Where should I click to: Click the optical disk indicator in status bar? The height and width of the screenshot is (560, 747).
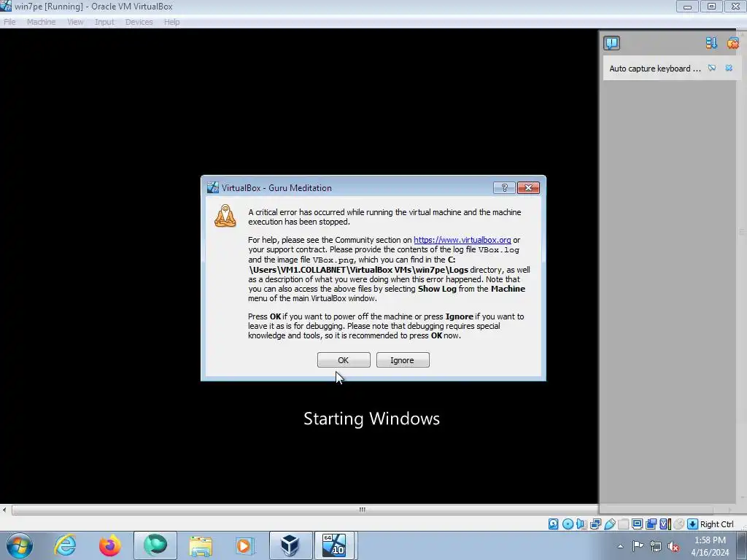coord(568,524)
